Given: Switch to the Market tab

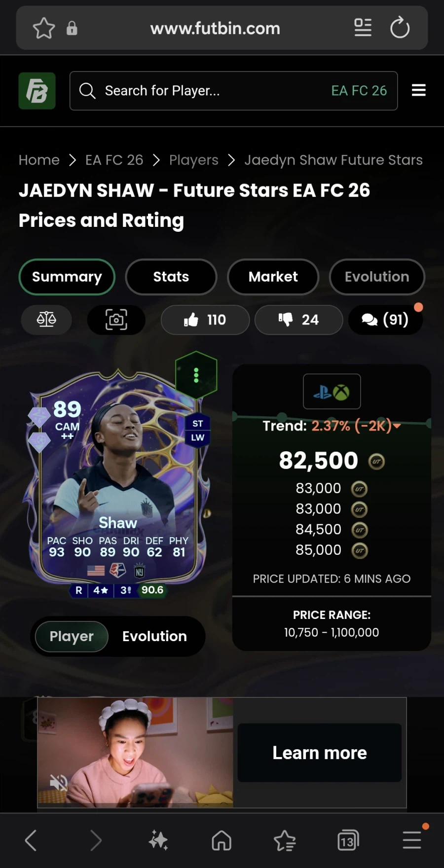Looking at the screenshot, I should click(x=273, y=277).
